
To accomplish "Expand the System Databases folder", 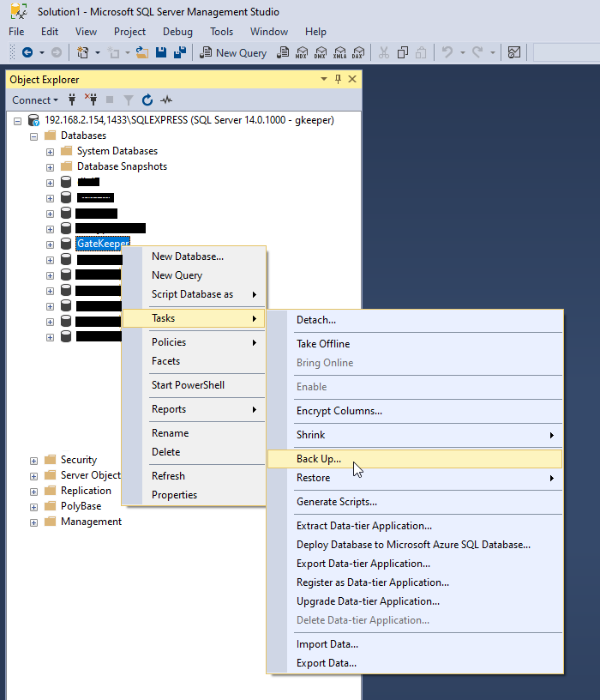I will (x=50, y=152).
